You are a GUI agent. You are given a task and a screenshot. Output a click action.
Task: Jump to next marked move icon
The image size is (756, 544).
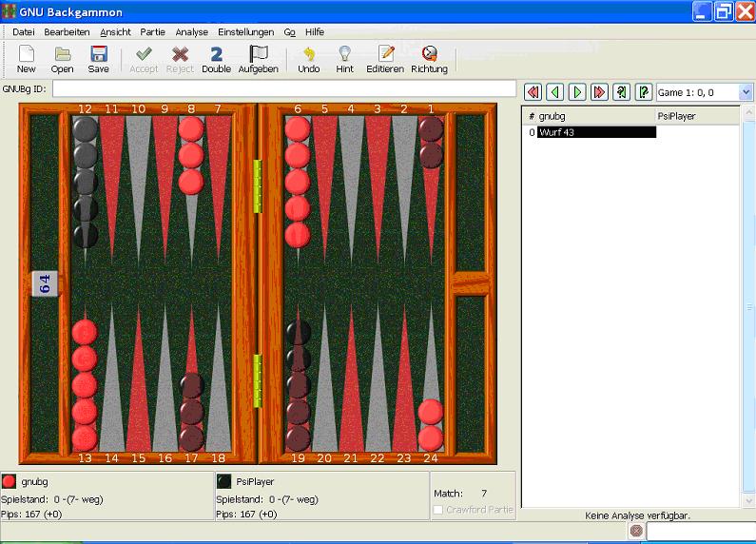tap(644, 91)
